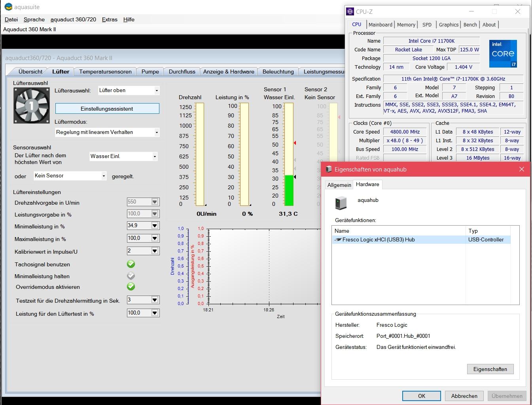Open the Lüfterauswahl dropdown showing Lüfter oben

[129, 90]
